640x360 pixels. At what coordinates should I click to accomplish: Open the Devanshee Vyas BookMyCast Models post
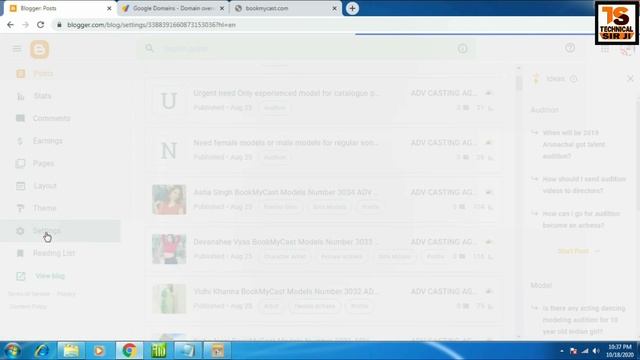pos(284,242)
